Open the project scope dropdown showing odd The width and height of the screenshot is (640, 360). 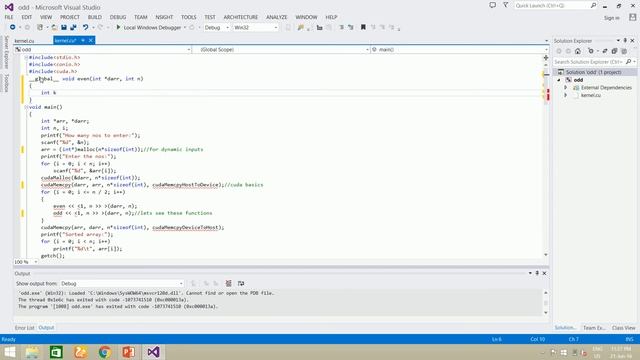coord(102,49)
